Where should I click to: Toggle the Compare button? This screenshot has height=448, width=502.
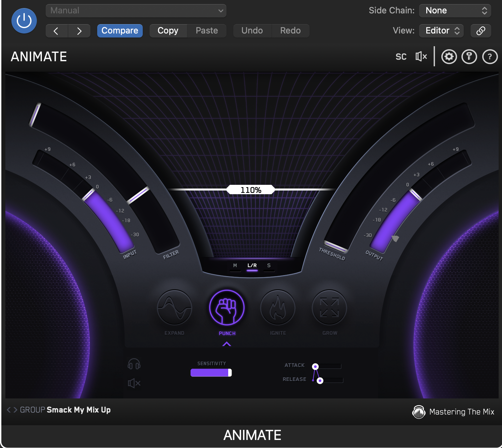(120, 31)
